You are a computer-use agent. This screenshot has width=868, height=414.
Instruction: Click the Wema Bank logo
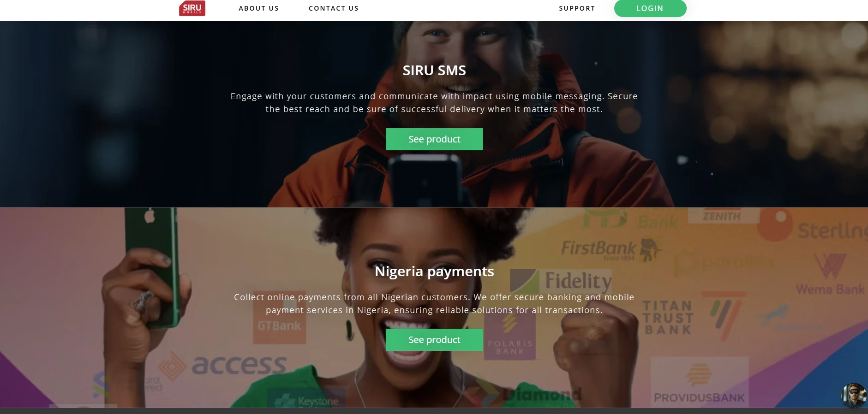click(830, 275)
